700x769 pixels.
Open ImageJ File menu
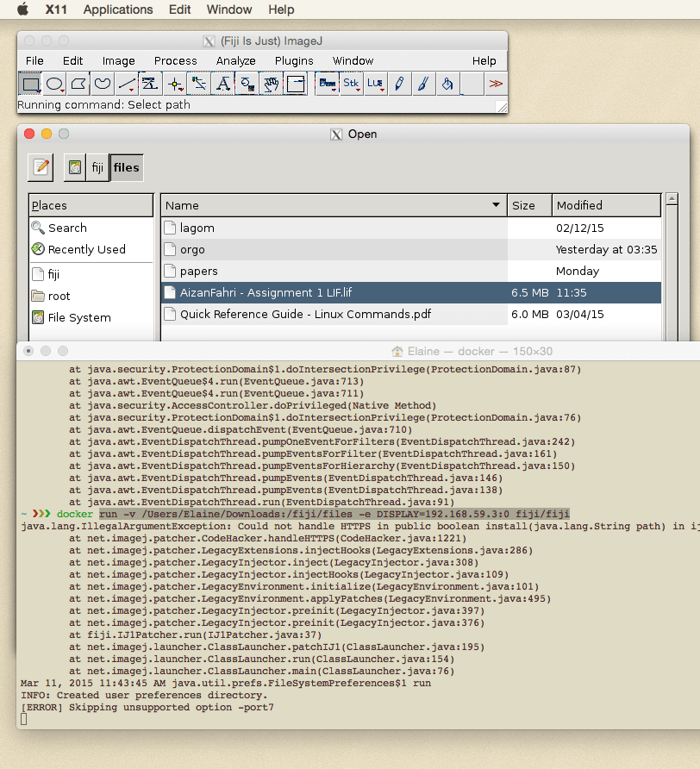pyautogui.click(x=34, y=61)
